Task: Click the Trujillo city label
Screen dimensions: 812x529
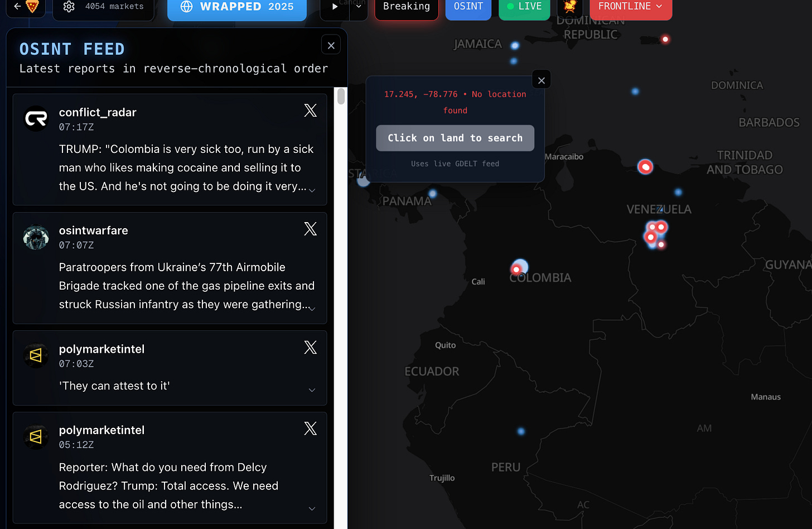Action: (x=442, y=478)
